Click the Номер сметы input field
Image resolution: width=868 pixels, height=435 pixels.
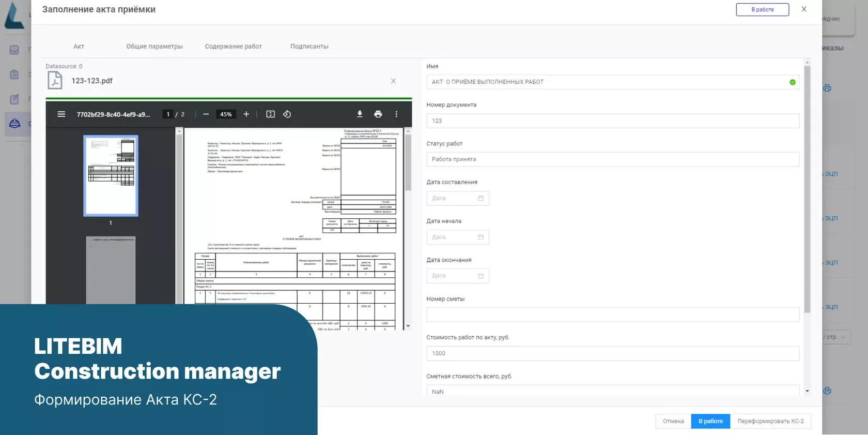coord(612,315)
